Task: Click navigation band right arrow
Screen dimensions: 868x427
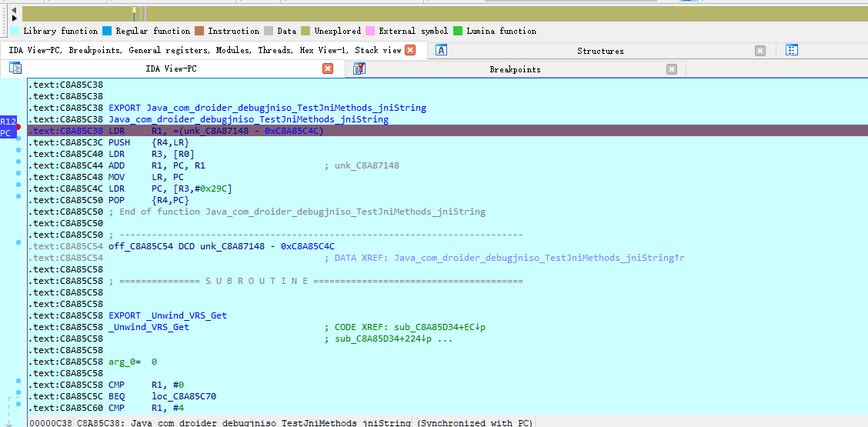Action: 14,18
